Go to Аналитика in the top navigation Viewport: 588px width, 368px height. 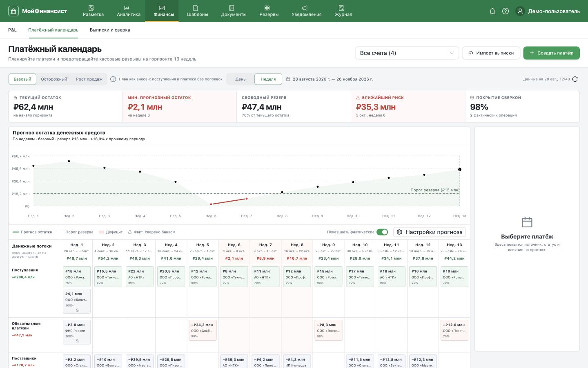click(129, 11)
